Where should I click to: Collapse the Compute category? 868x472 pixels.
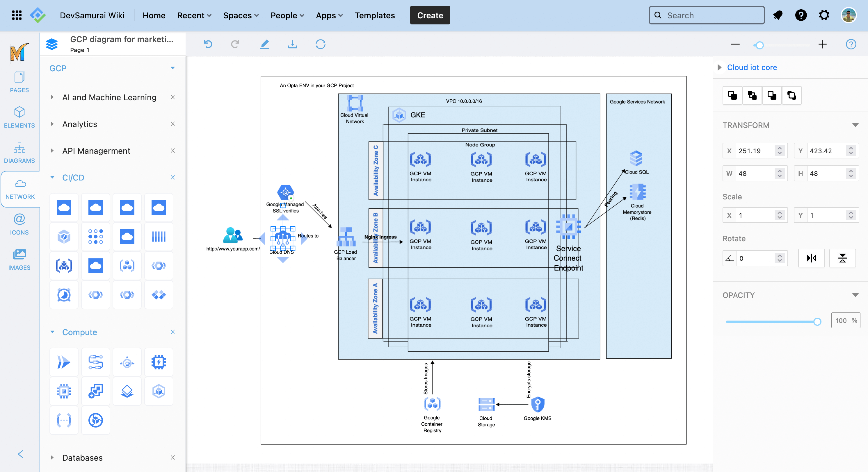52,332
